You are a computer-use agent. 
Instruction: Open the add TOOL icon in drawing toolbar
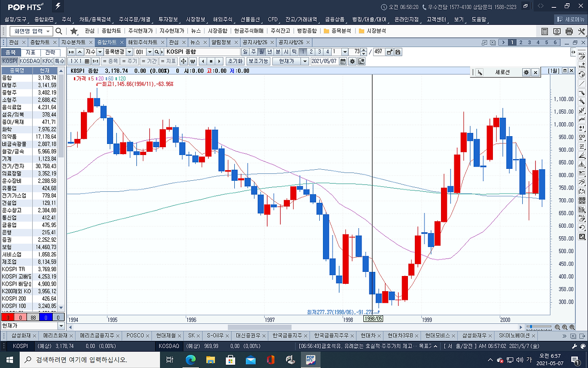coord(582,65)
